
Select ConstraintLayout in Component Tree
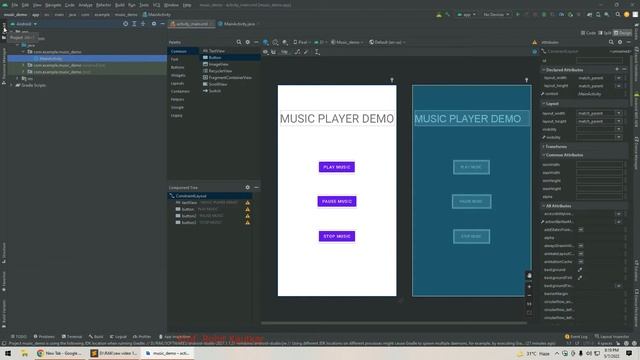point(210,196)
